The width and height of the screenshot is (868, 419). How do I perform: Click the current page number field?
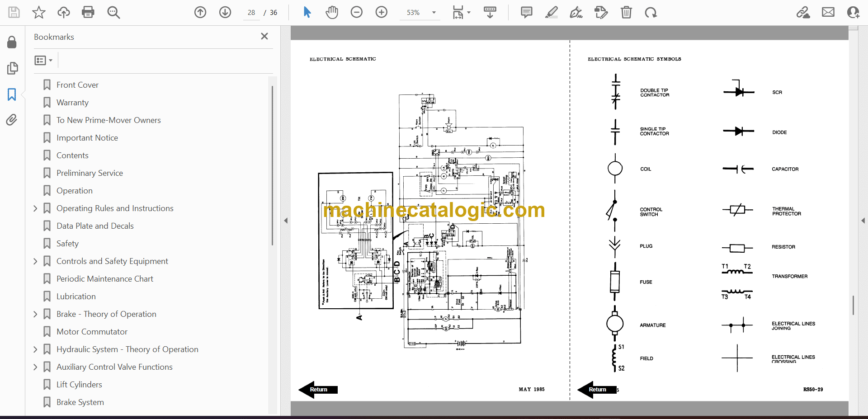click(251, 13)
